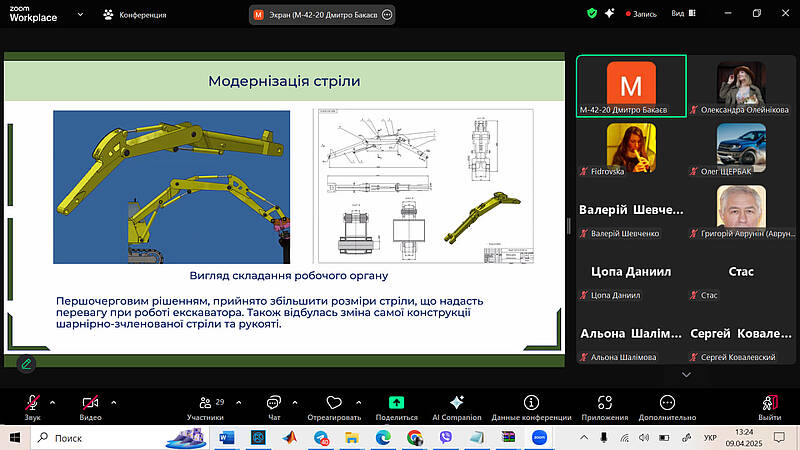The height and width of the screenshot is (450, 800).
Task: Open Данные конференции info
Action: coord(531,408)
